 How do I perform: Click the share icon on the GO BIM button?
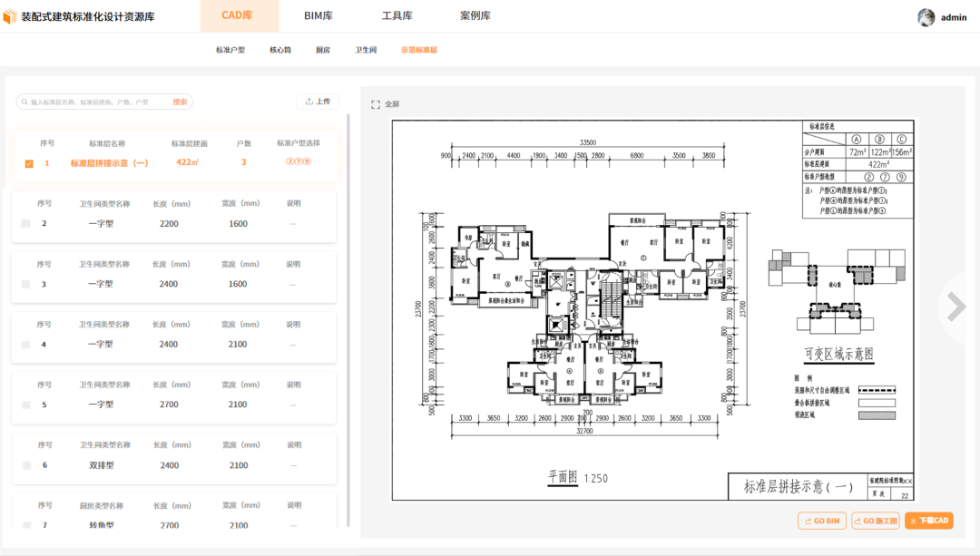(x=808, y=520)
